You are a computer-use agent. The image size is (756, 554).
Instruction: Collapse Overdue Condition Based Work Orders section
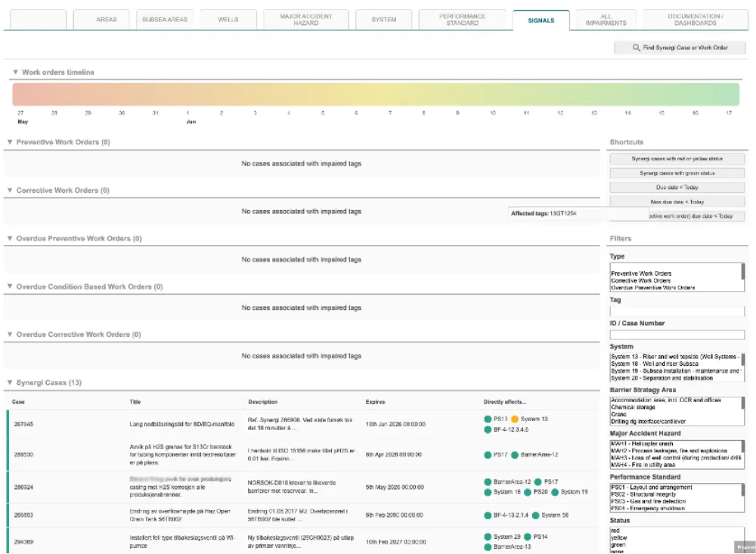[x=10, y=286]
